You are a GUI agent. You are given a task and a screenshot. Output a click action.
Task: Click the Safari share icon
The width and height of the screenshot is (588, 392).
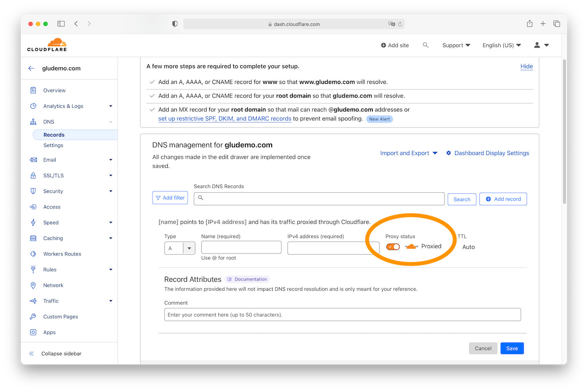click(x=530, y=24)
